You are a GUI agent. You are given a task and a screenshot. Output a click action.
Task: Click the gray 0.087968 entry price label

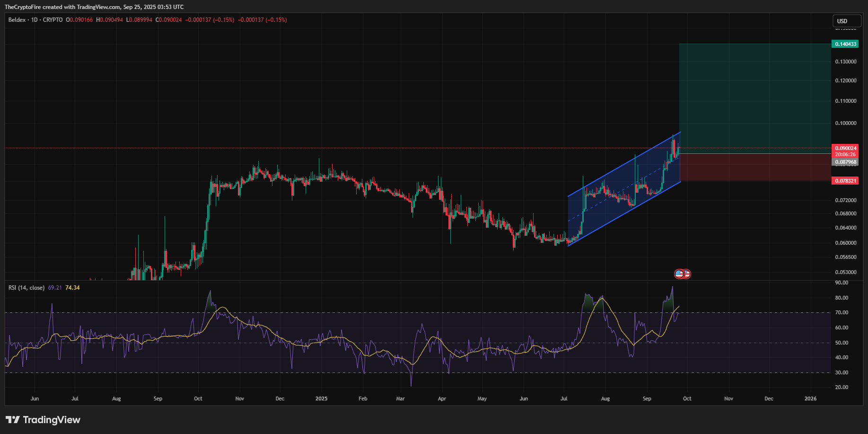coord(845,162)
